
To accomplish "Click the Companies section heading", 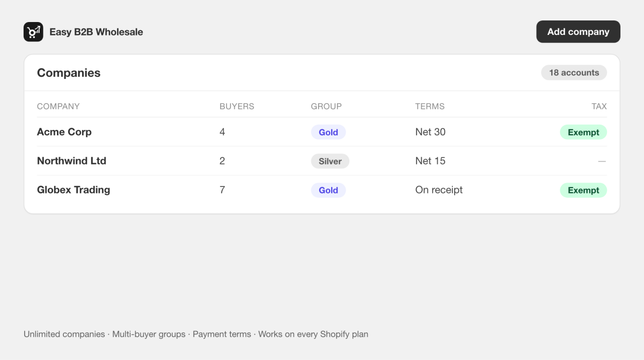I will (x=69, y=73).
